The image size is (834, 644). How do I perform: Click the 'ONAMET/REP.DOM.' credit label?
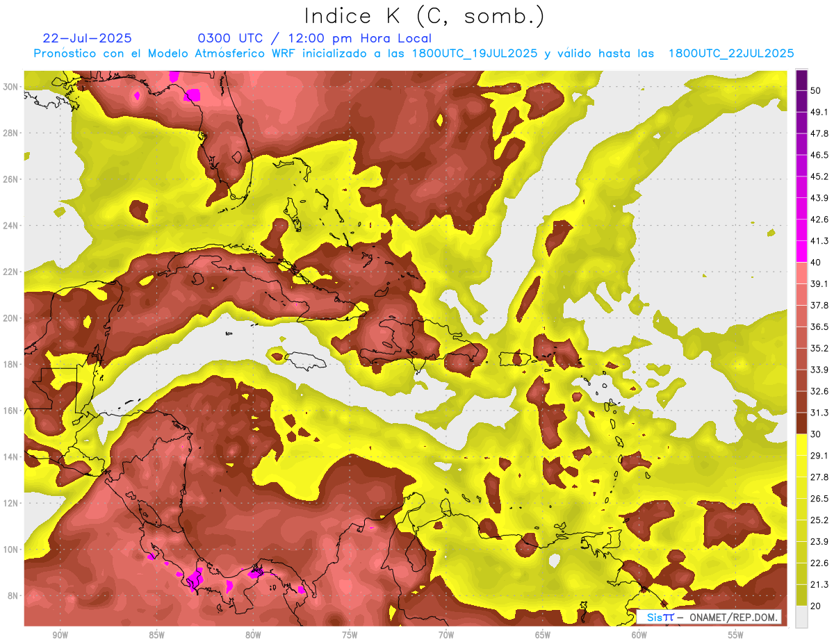pyautogui.click(x=733, y=617)
